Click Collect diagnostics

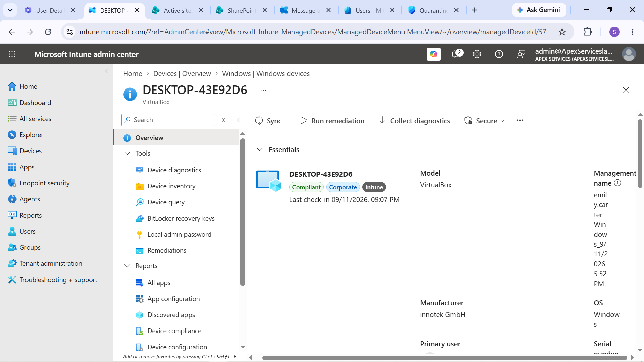415,121
